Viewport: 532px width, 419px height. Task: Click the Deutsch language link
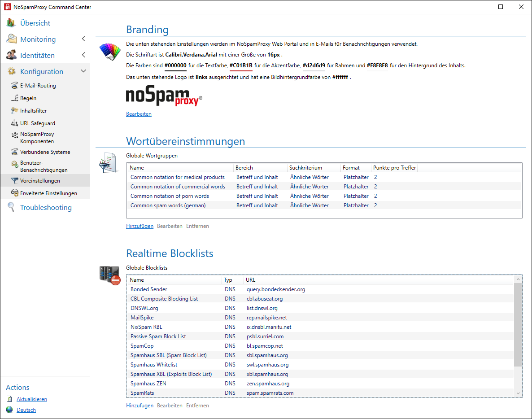pos(26,410)
